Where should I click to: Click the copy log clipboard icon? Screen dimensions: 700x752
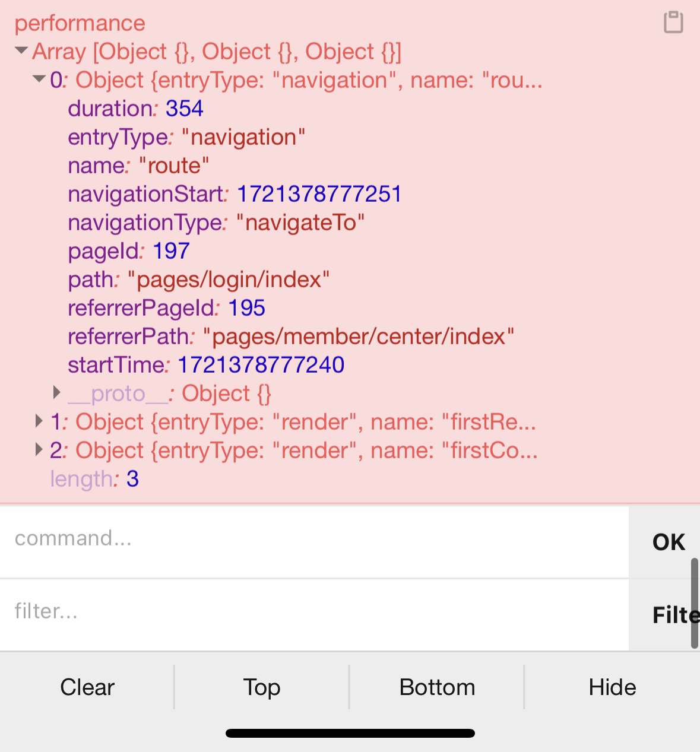click(673, 23)
